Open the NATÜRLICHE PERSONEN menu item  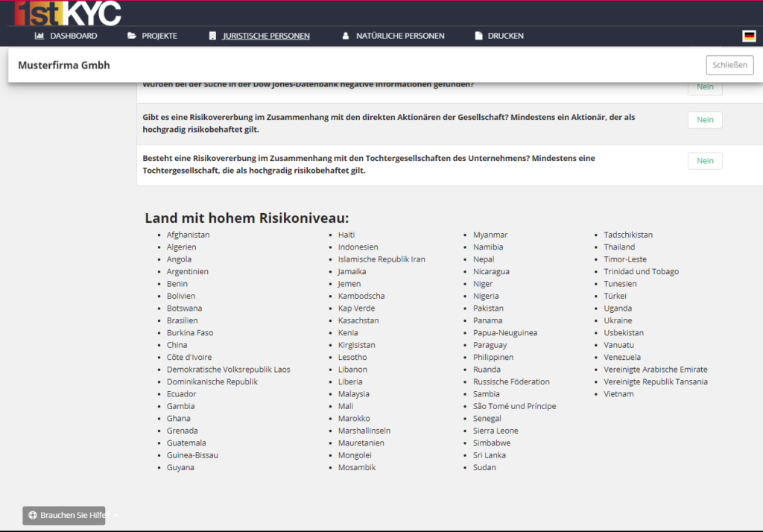click(x=400, y=36)
